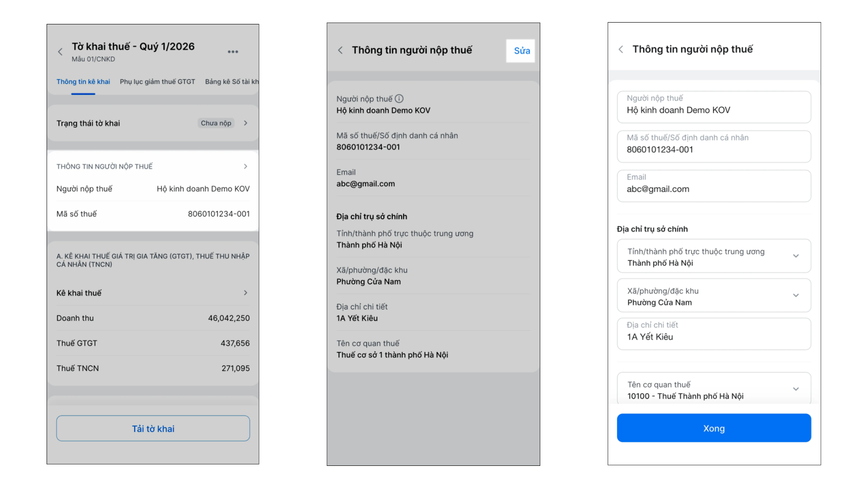Go back from the Tờ khai thuế screen

point(60,52)
